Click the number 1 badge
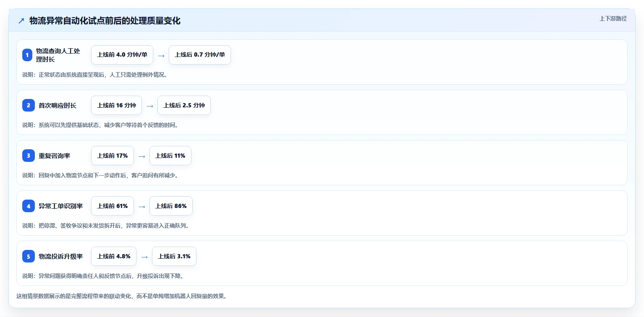644x317 pixels. click(x=27, y=55)
